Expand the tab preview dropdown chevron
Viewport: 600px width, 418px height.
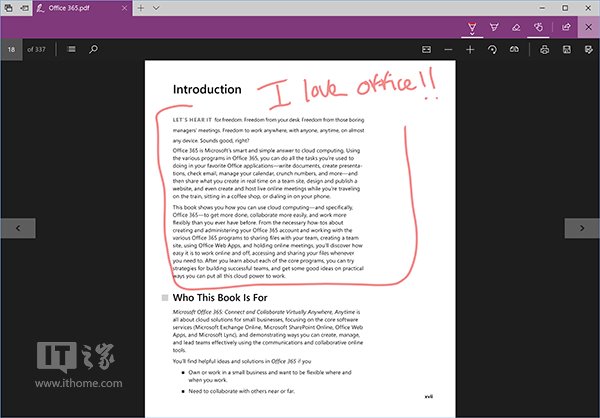[156, 8]
